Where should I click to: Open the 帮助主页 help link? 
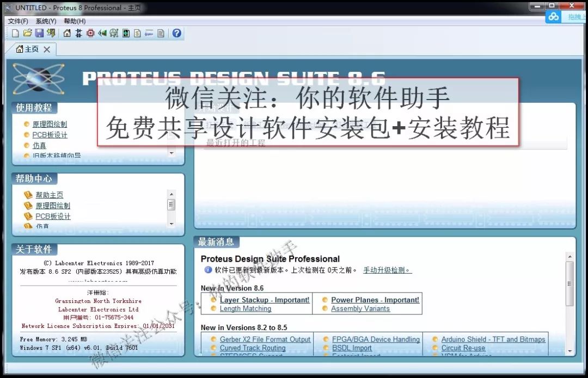coord(49,195)
